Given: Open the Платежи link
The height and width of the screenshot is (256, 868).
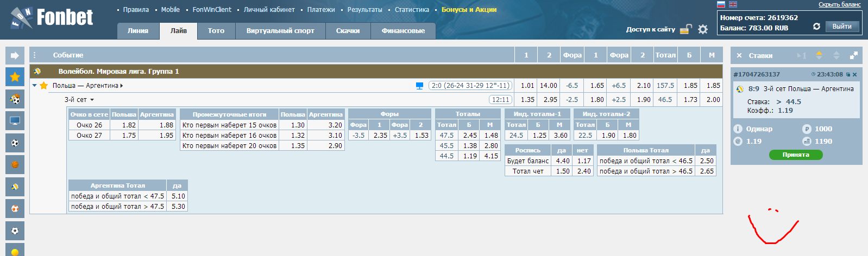Looking at the screenshot, I should [321, 10].
